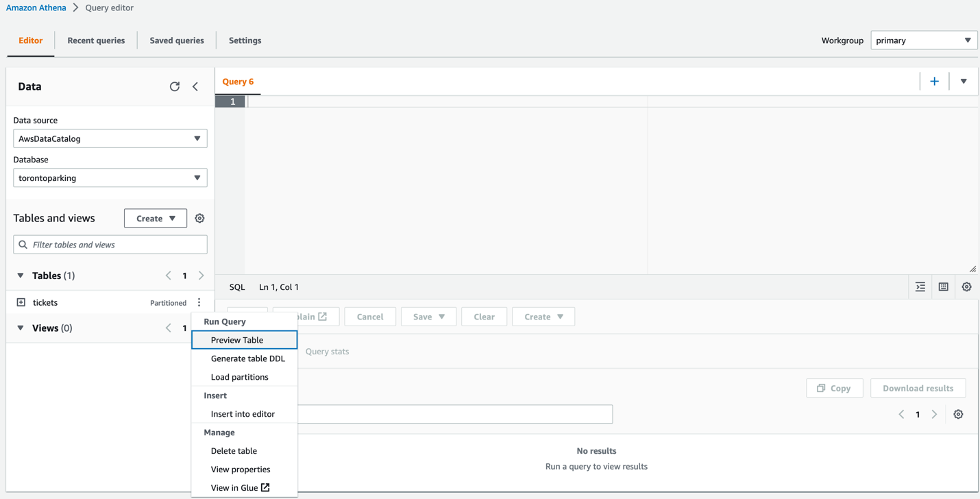
Task: Open the tickets table actions menu
Action: (199, 302)
